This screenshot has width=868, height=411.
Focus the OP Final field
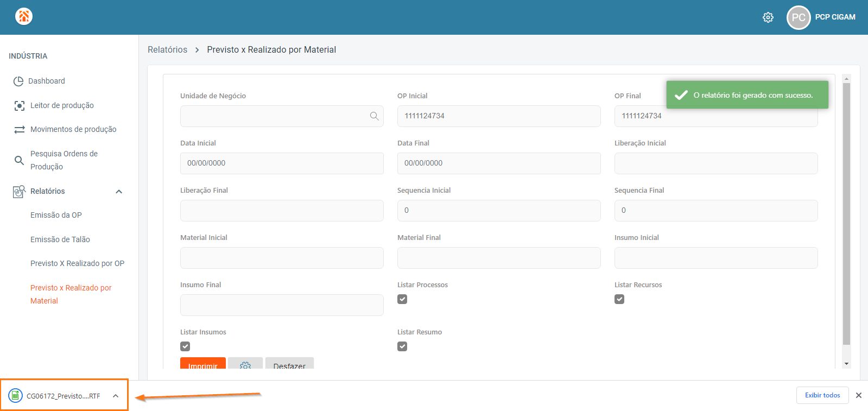click(x=716, y=116)
